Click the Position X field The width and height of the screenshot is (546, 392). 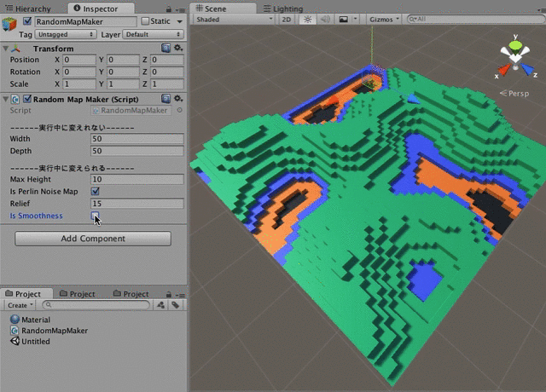click(79, 60)
